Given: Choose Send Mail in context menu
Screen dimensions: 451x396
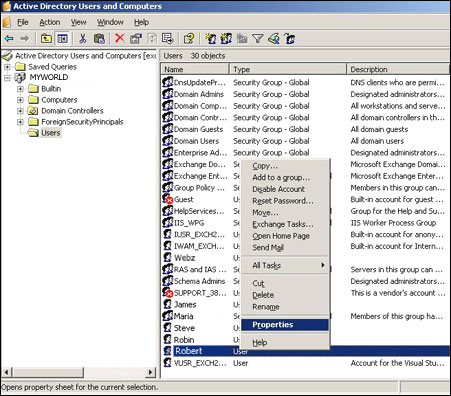Looking at the screenshot, I should click(x=285, y=247).
